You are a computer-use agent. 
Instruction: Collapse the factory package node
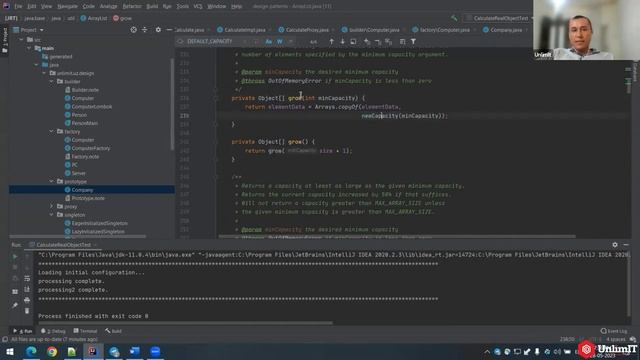51,131
